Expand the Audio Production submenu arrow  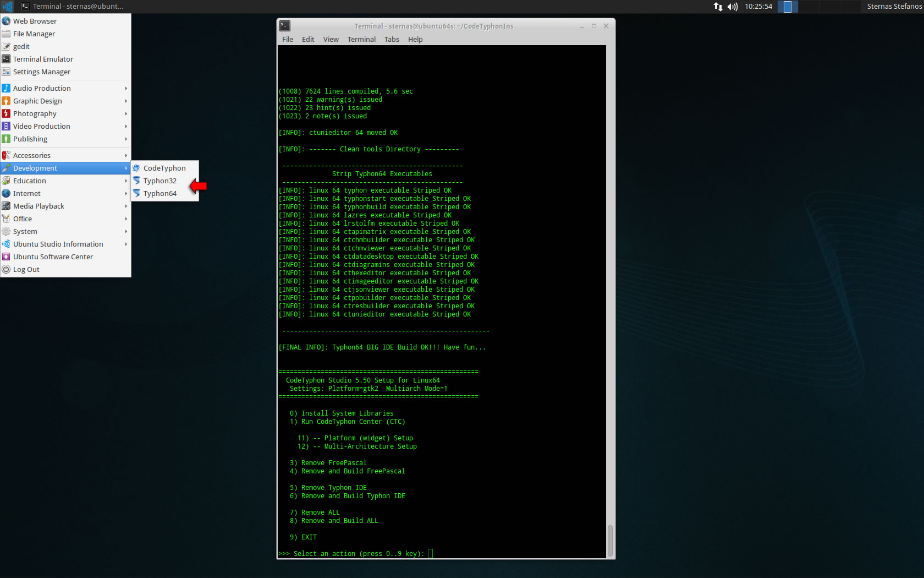coord(126,88)
